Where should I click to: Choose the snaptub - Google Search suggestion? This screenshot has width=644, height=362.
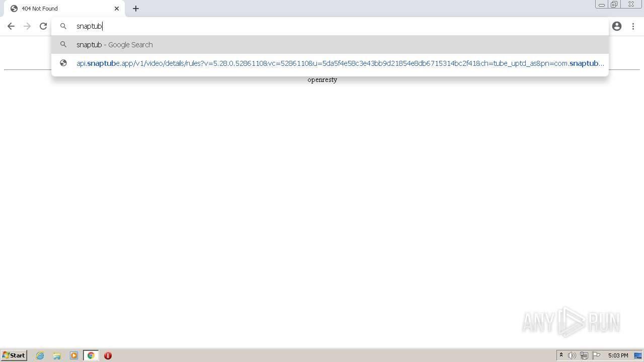click(330, 45)
